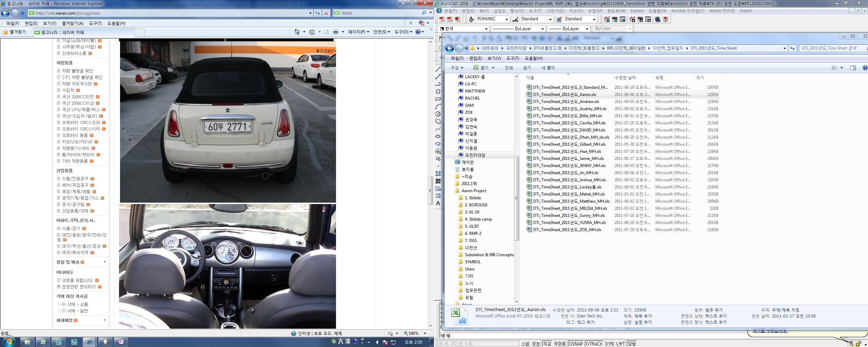Open the 흰색 color dropdown in AutoCAD

(x=486, y=29)
